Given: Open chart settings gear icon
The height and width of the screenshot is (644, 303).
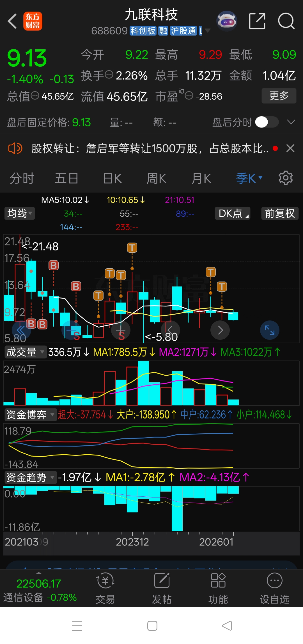Looking at the screenshot, I should tap(286, 178).
